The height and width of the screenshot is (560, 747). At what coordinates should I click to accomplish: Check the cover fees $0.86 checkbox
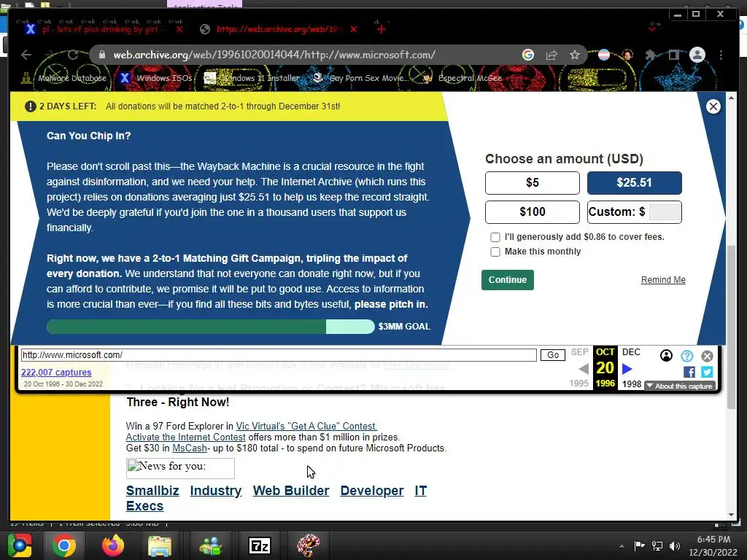[x=495, y=237]
